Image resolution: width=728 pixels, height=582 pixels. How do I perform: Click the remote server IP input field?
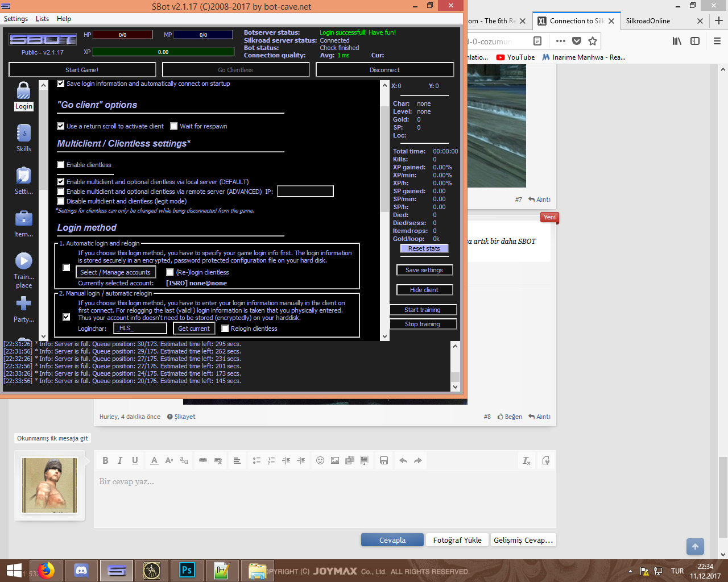(x=305, y=192)
